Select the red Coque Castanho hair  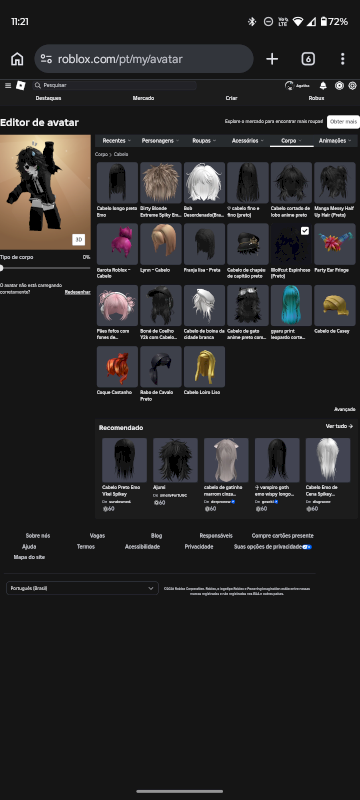(117, 366)
